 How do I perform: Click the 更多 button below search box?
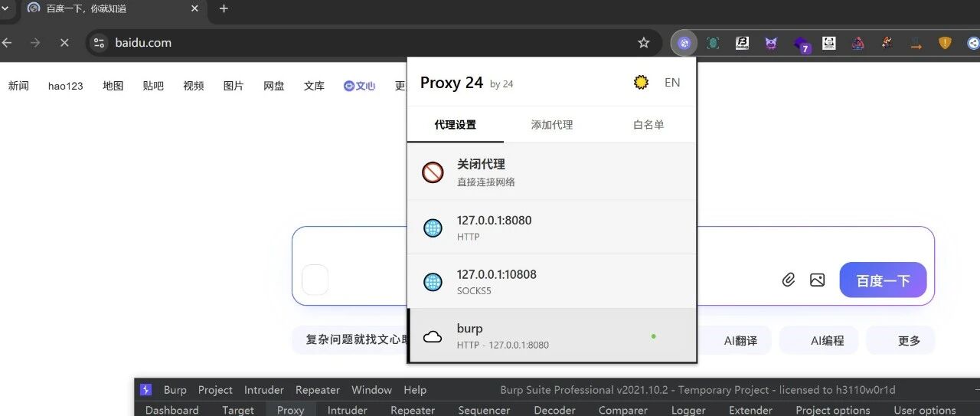point(901,340)
